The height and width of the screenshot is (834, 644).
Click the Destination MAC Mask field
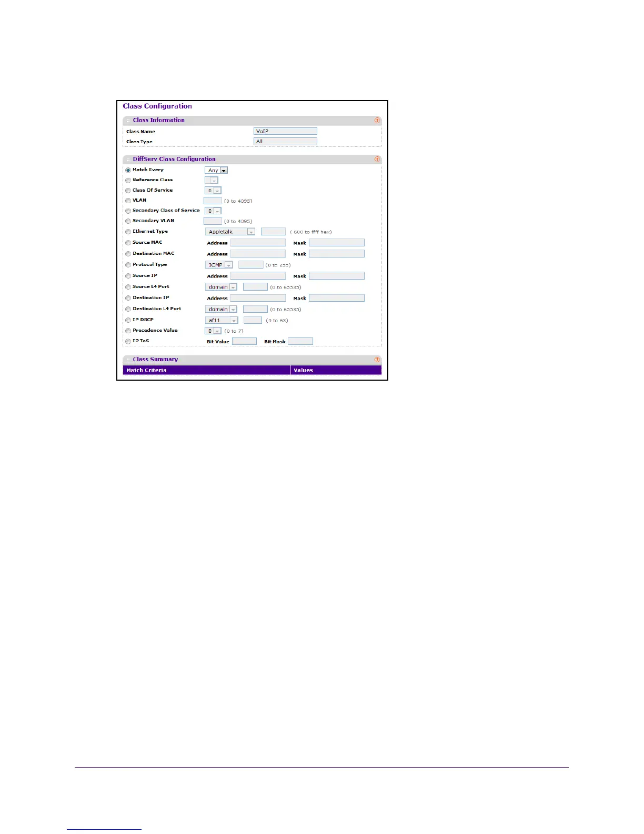tap(337, 254)
